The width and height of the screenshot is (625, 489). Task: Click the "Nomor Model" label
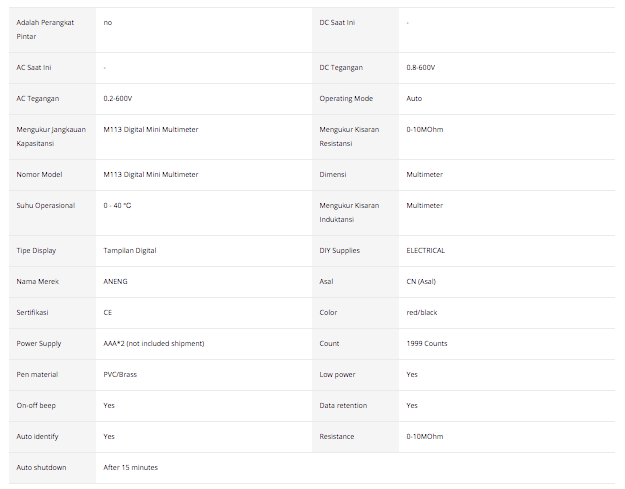tap(40, 174)
